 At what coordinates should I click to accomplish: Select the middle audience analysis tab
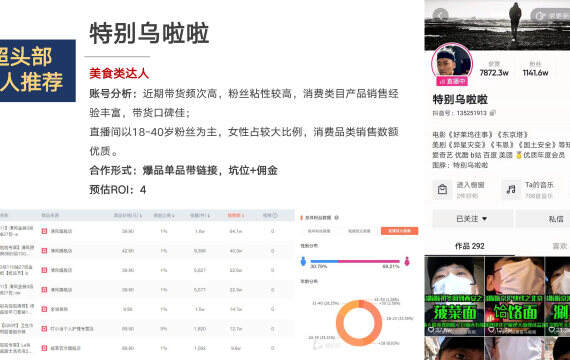click(x=359, y=231)
